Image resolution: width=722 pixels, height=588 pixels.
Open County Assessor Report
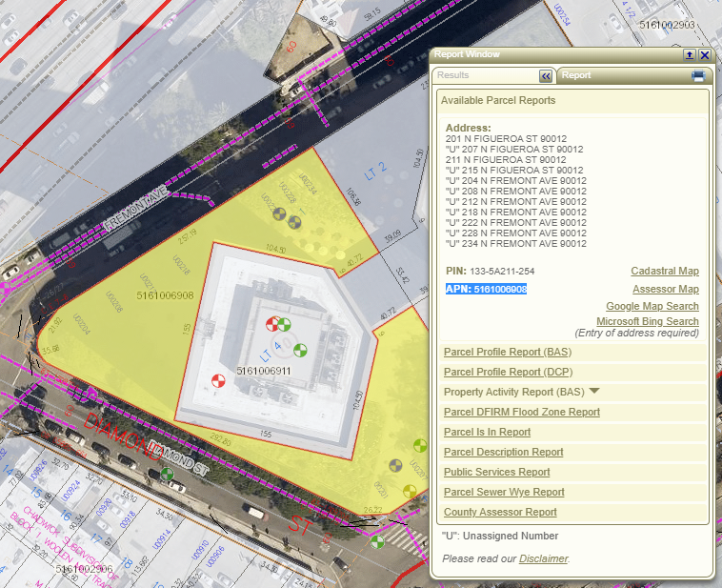[x=500, y=512]
